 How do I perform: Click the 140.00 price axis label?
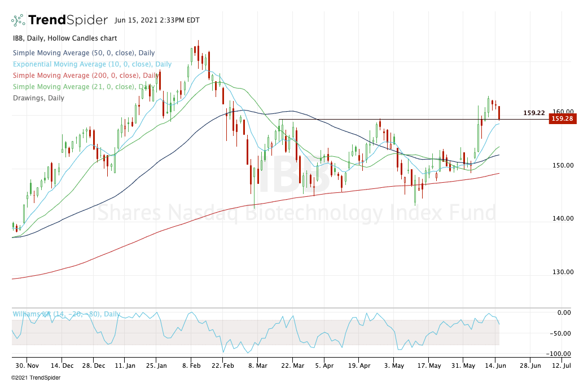(x=563, y=218)
